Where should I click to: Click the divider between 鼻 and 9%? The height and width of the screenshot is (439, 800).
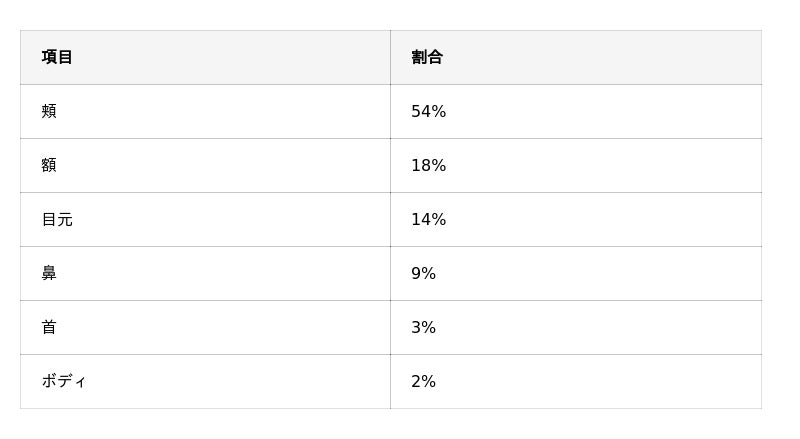(390, 273)
